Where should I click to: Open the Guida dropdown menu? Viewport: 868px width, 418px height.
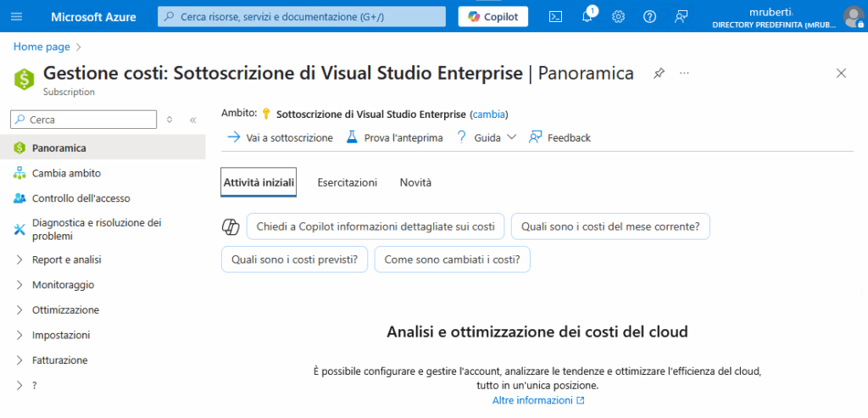click(487, 138)
